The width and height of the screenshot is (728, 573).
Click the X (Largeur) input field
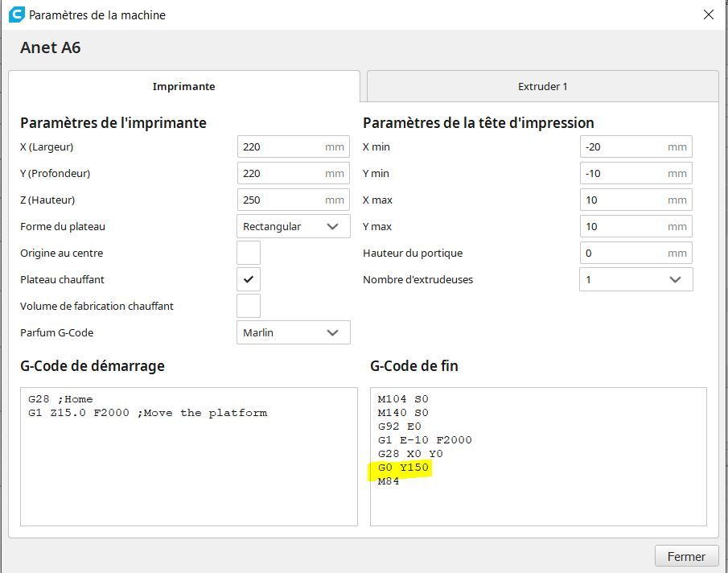294,146
